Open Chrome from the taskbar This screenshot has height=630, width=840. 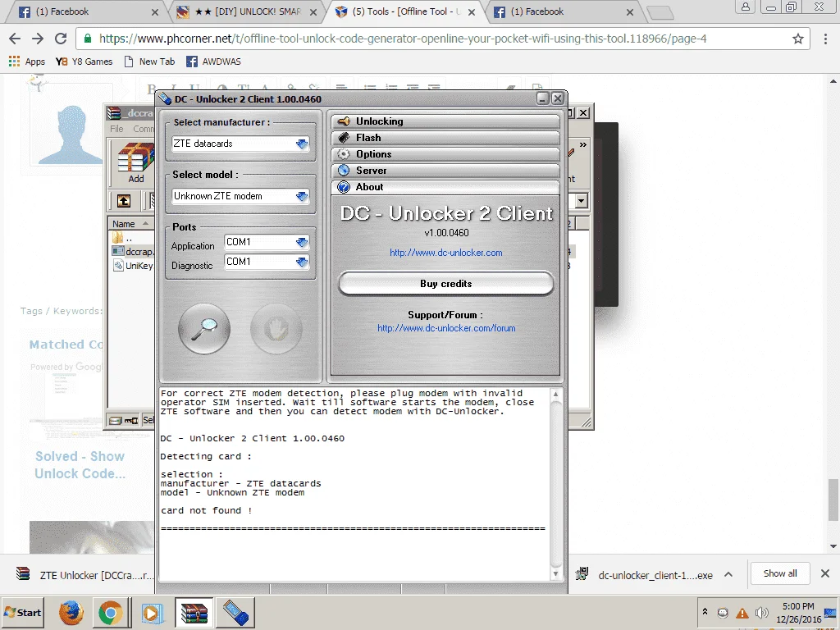tap(111, 612)
